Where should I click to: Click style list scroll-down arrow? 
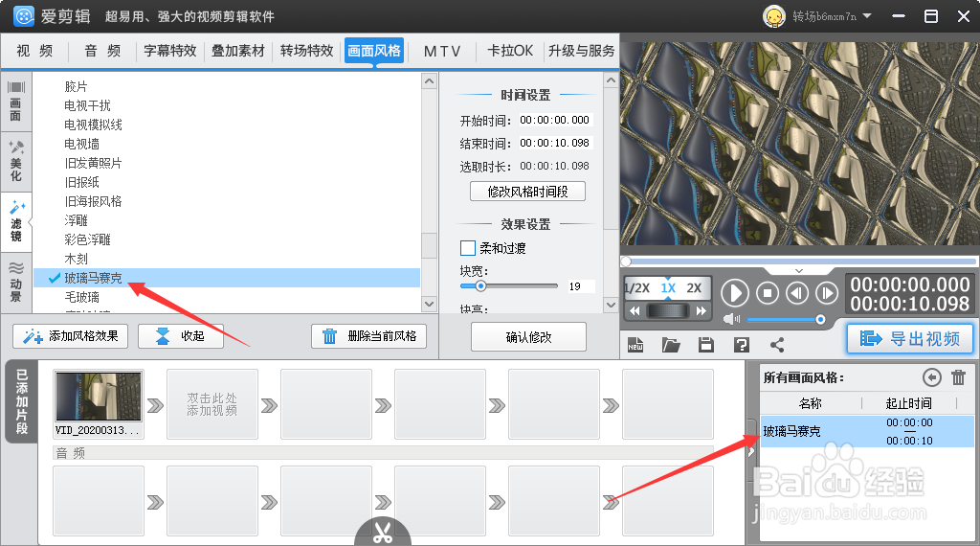click(x=429, y=304)
